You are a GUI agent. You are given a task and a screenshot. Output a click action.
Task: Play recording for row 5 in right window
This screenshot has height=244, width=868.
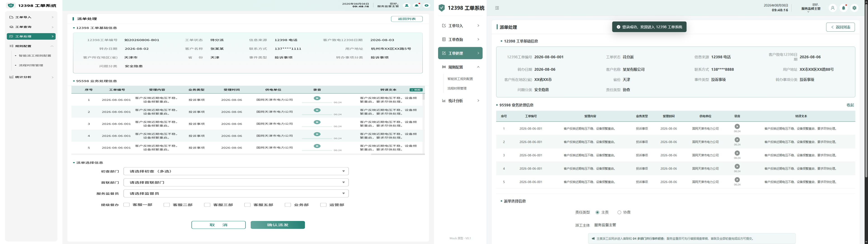[737, 180]
